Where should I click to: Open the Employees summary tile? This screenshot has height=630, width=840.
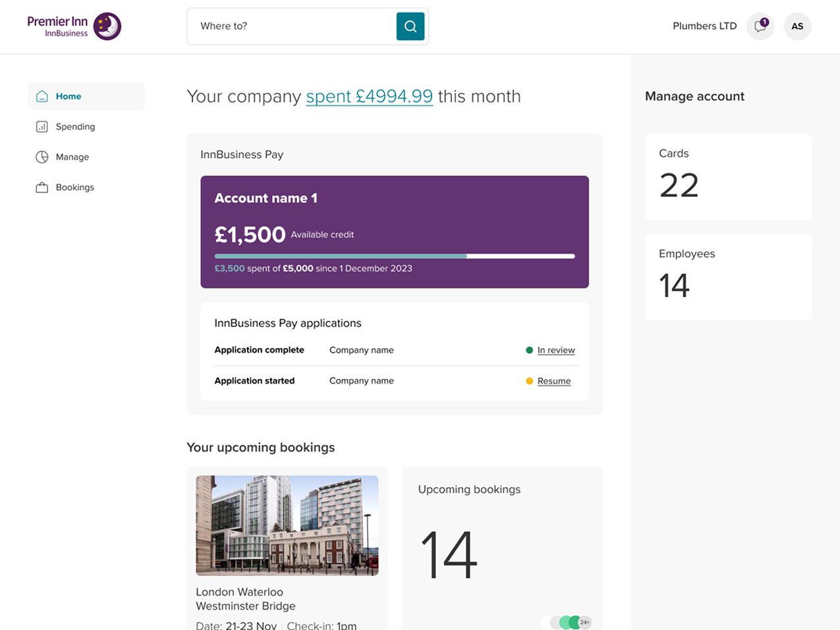click(728, 277)
